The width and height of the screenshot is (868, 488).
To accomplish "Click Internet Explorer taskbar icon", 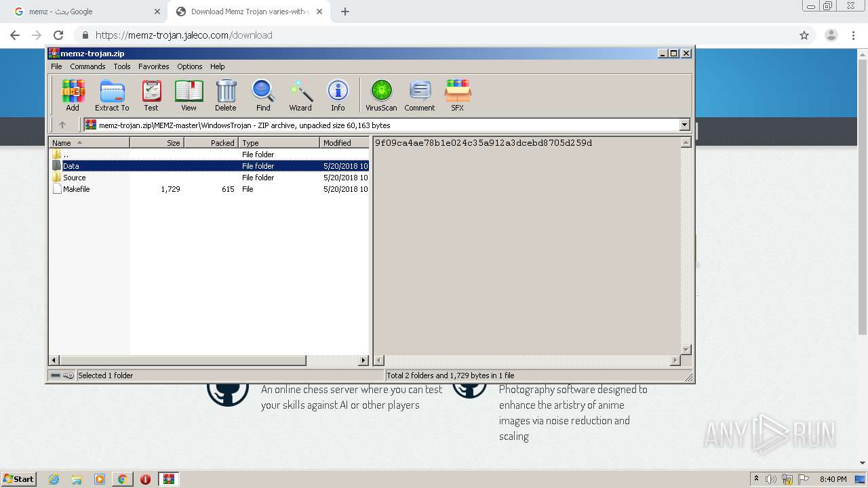I will pyautogui.click(x=54, y=479).
